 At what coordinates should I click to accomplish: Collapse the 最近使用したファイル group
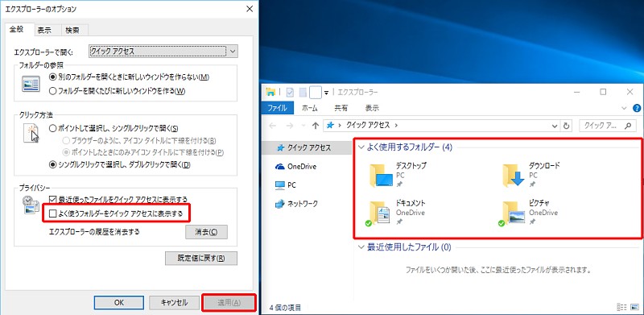[361, 247]
